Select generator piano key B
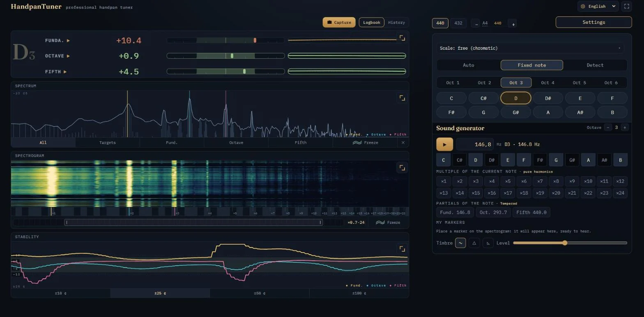The image size is (644, 317). [x=620, y=160]
